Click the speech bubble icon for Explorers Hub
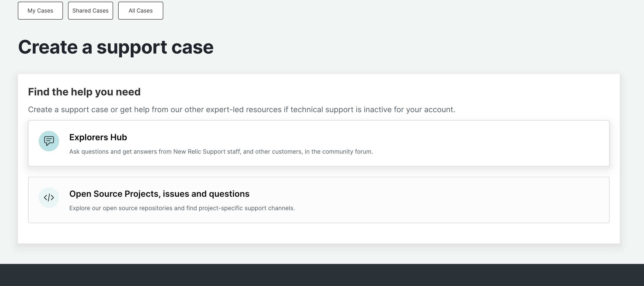This screenshot has width=644, height=286. tap(49, 141)
